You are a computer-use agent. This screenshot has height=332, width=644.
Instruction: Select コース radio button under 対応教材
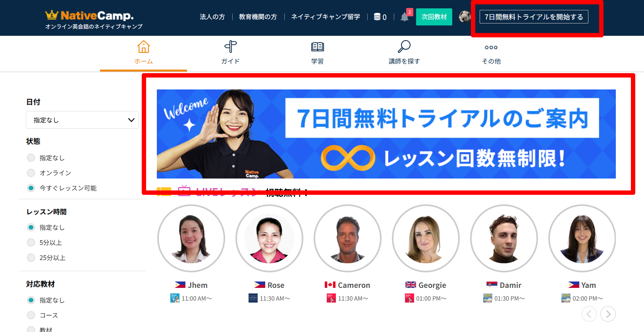(31, 315)
